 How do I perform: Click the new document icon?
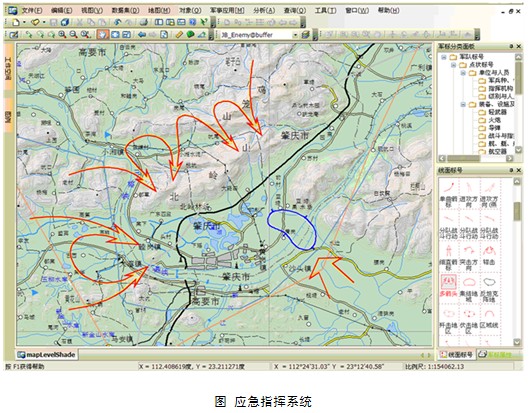click(16, 22)
